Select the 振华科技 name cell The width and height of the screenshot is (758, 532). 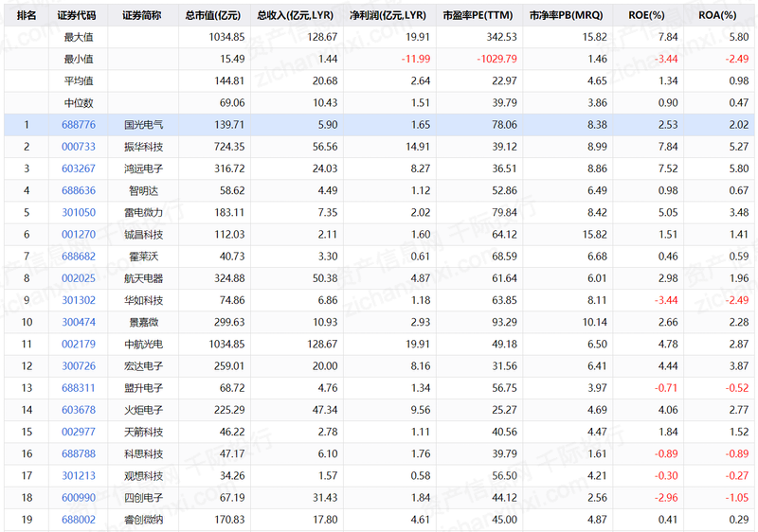(143, 147)
